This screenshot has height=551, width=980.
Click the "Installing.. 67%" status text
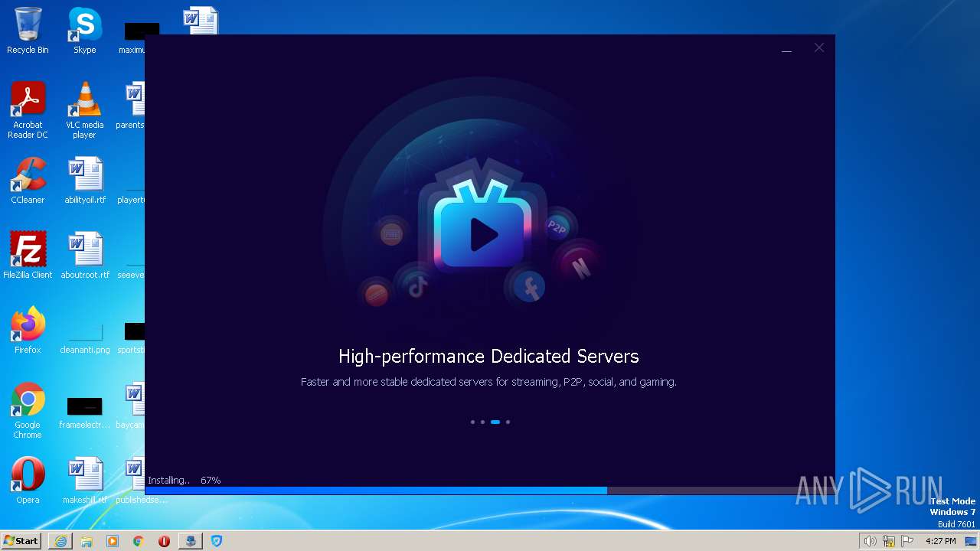(185, 481)
